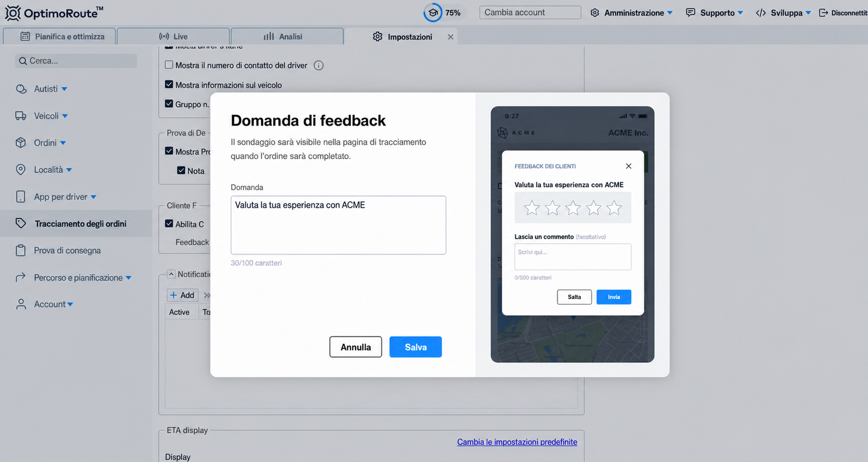Screen dimensions: 868x462
Task: Select the first star in the preview
Action: coord(532,207)
